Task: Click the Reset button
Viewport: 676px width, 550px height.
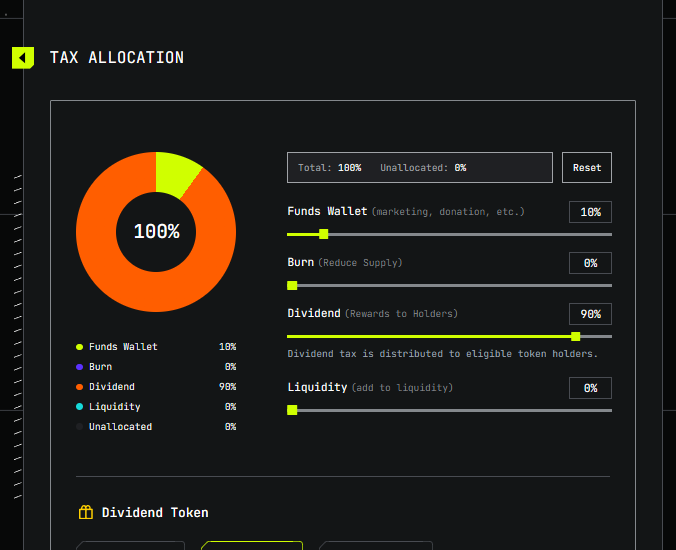Action: click(587, 168)
